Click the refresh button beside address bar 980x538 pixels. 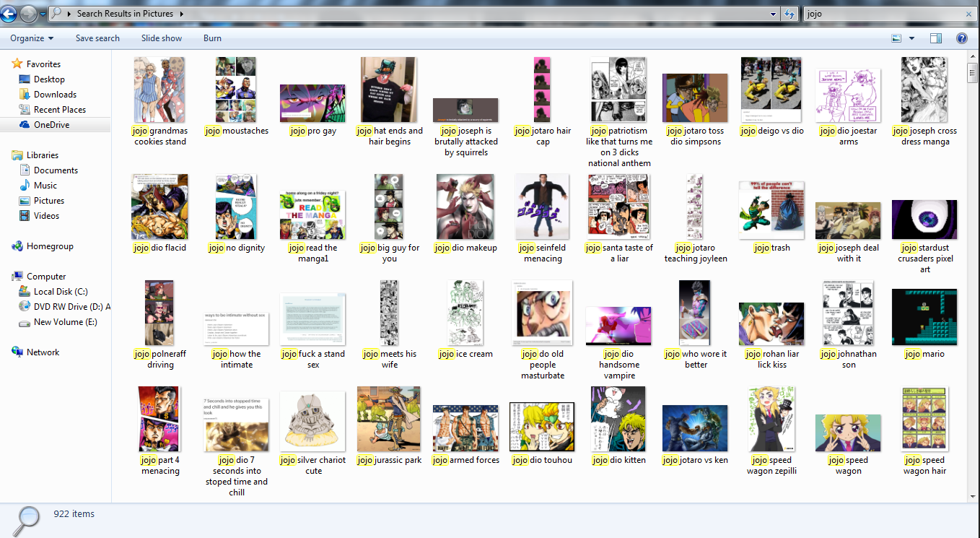pos(789,14)
